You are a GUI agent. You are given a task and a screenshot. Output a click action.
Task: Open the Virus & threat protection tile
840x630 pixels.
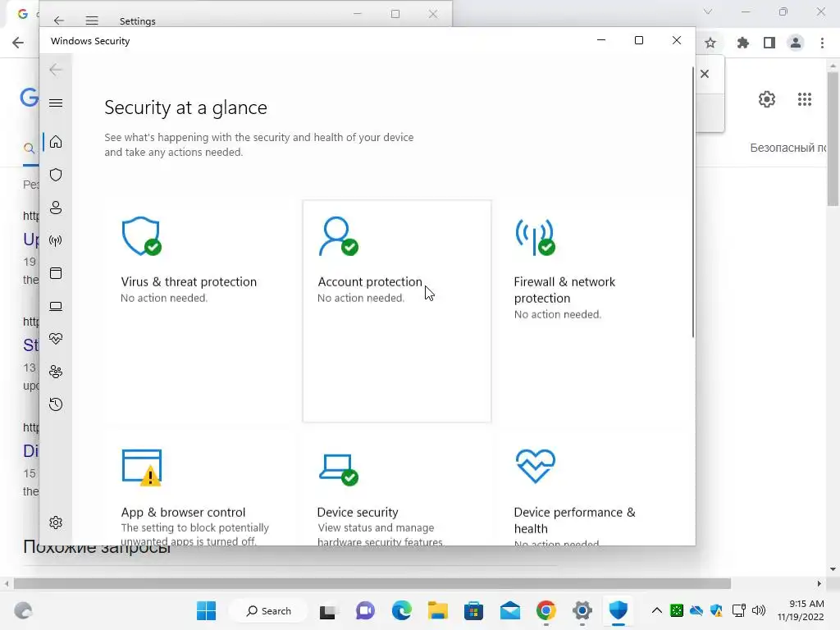pos(200,311)
